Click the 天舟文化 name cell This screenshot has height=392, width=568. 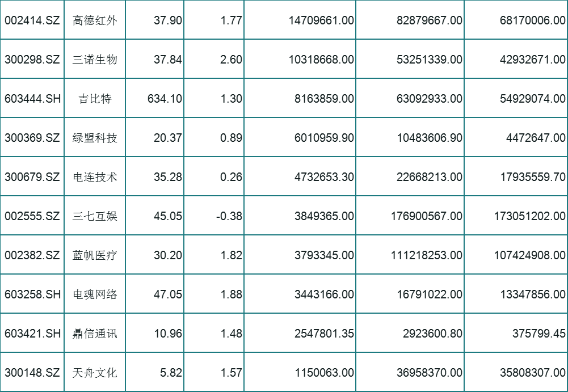95,372
